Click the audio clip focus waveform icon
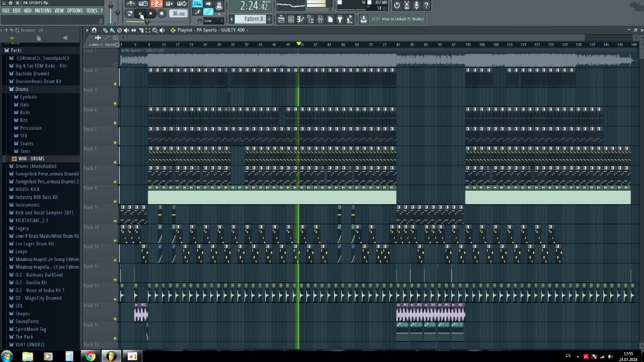The image size is (644, 362). (x=98, y=38)
